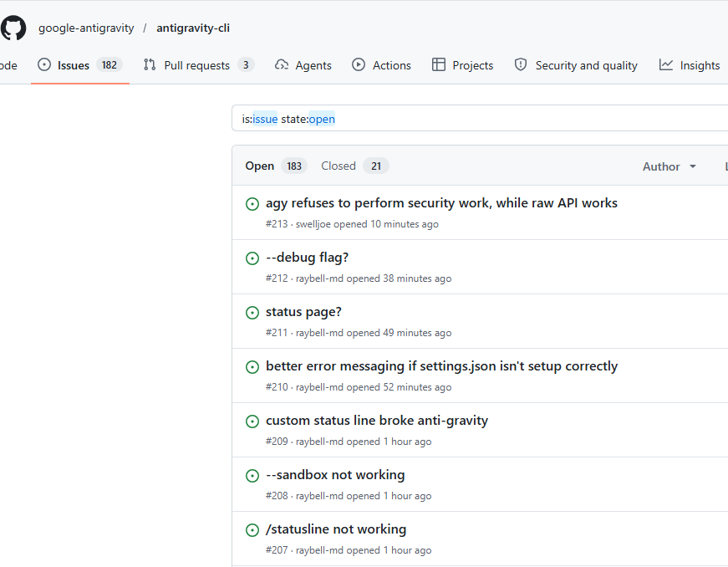Click the Issues tab circle-dot icon
Image resolution: width=728 pixels, height=567 pixels.
(44, 64)
